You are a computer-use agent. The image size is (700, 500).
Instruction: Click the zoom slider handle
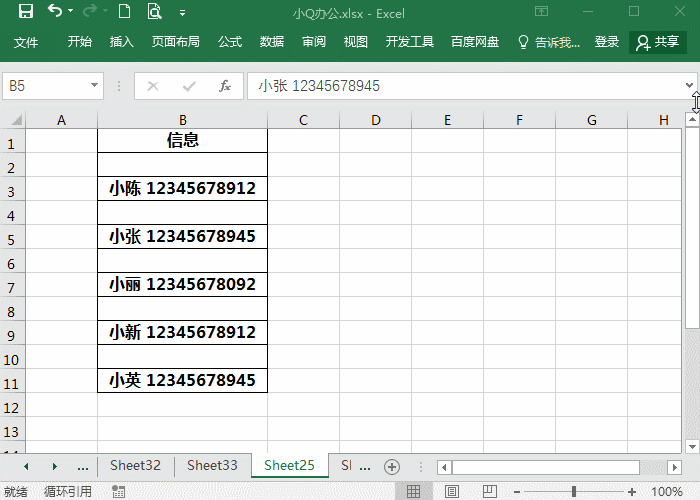coord(574,492)
